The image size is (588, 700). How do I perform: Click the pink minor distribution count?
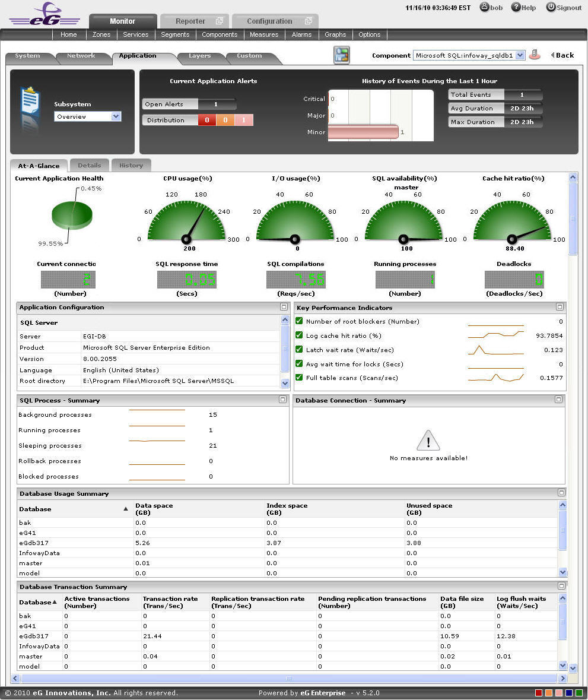point(244,120)
